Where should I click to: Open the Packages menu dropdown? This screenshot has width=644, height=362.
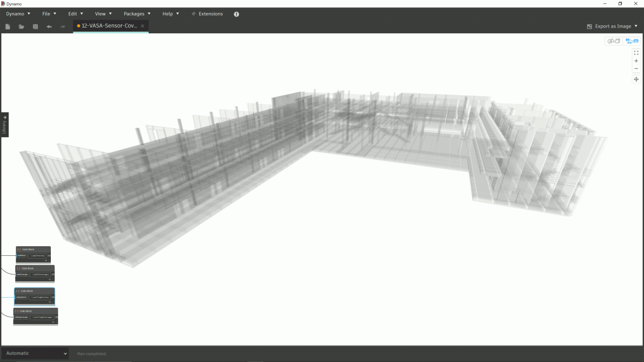[x=135, y=14]
